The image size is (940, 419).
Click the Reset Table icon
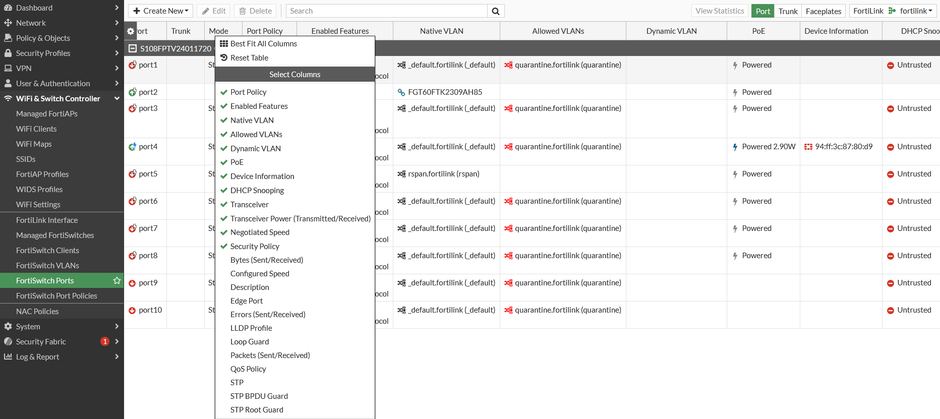click(223, 58)
